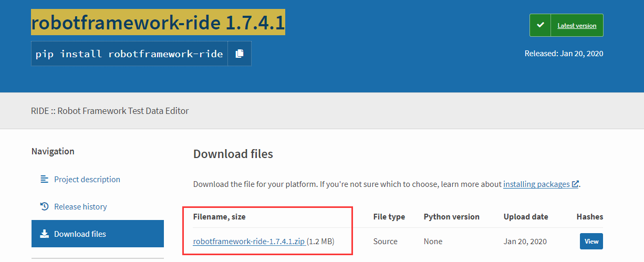
Task: Click the Python version column header
Action: pyautogui.click(x=452, y=217)
